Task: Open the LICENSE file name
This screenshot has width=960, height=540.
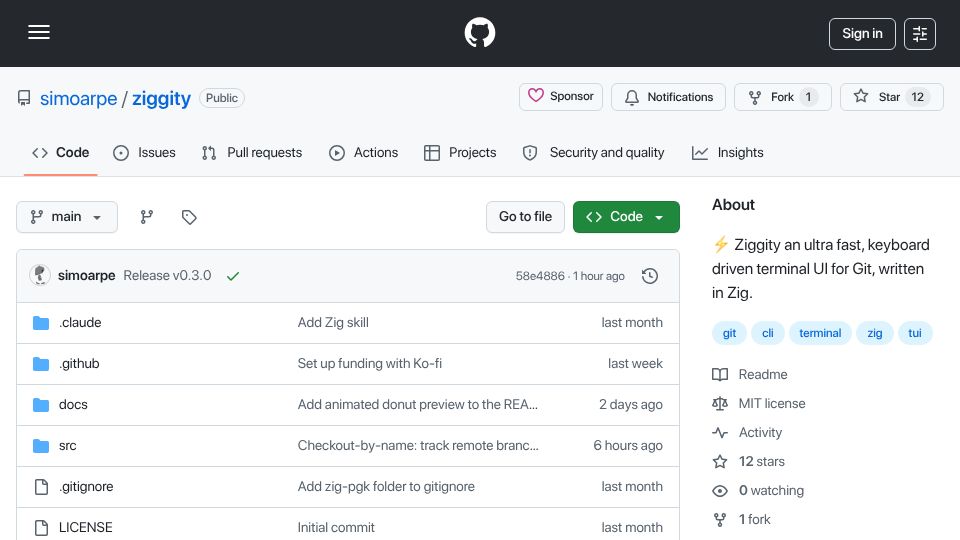Action: point(86,528)
